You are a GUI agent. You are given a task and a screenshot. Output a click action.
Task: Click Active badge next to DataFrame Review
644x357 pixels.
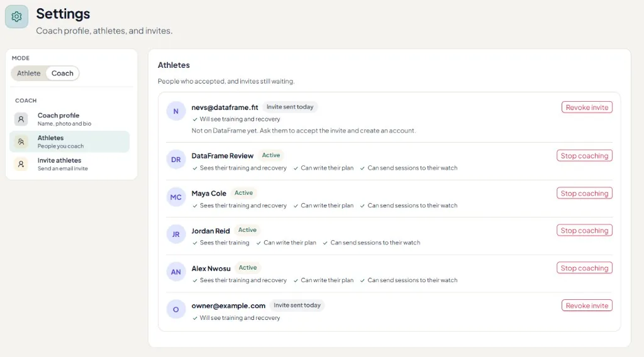(271, 155)
